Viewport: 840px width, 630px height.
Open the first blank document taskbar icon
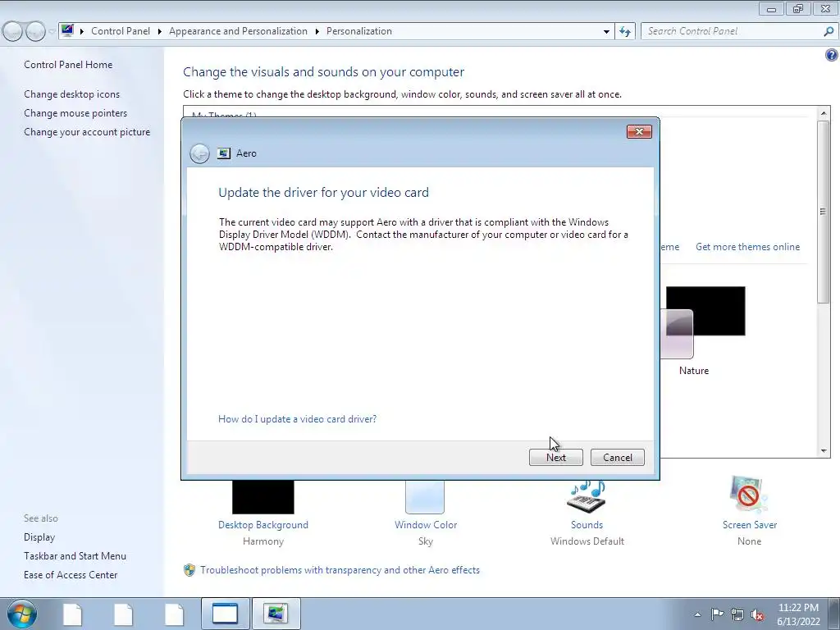point(72,614)
